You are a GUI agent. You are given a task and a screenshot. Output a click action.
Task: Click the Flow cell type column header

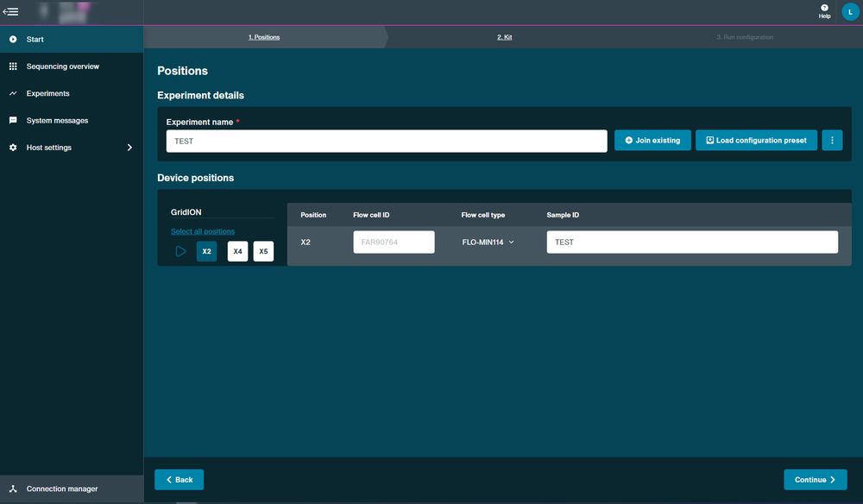[482, 215]
